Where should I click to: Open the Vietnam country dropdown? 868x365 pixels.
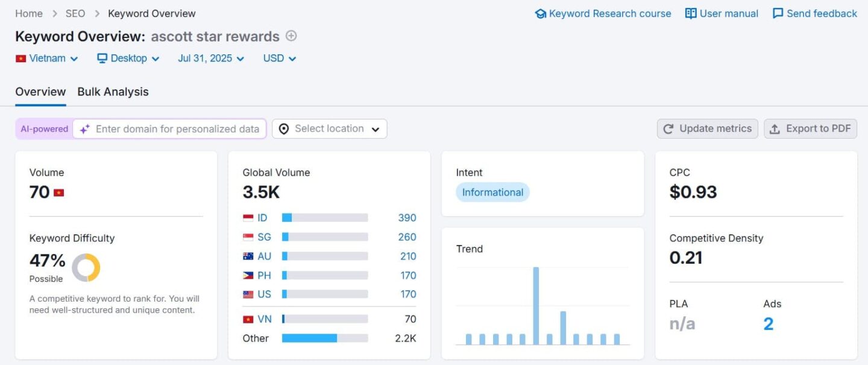coord(47,59)
